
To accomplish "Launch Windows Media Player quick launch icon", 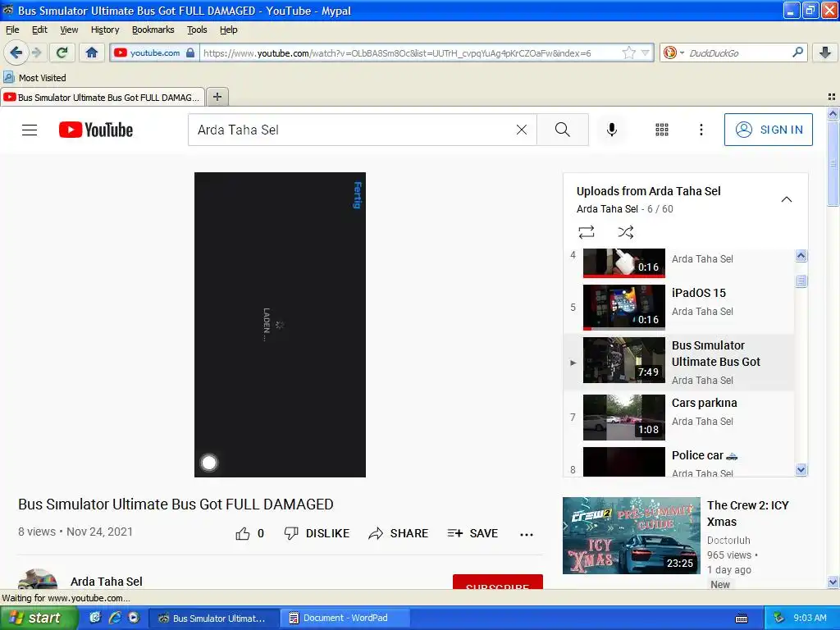I will click(x=134, y=618).
